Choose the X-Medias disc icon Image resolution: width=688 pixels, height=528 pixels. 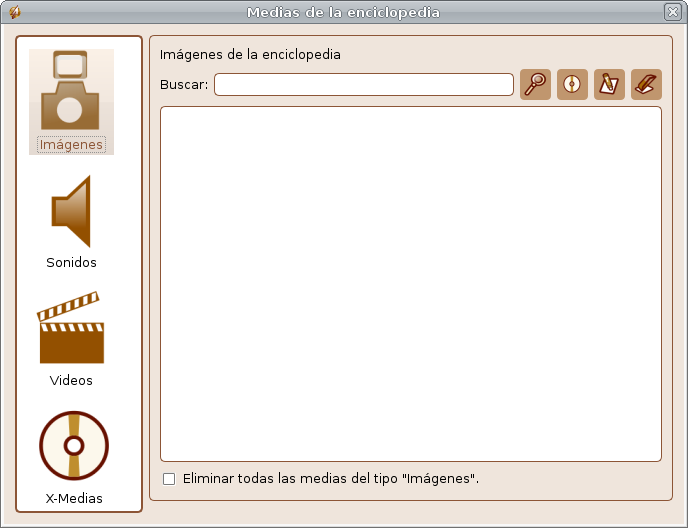coord(73,445)
